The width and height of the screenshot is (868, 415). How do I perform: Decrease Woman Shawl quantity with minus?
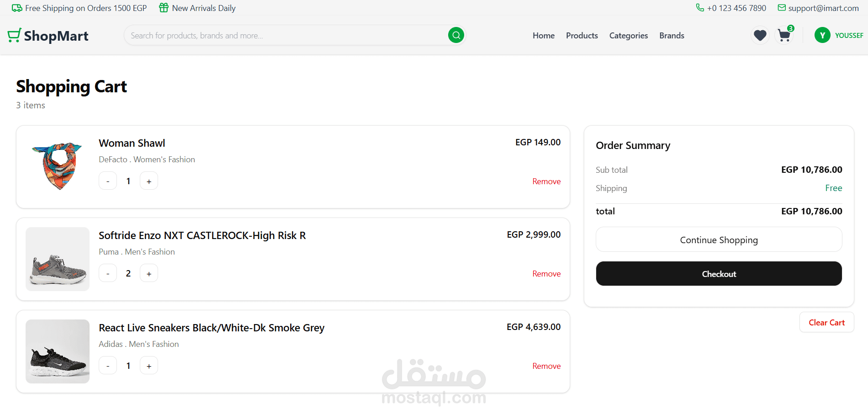pyautogui.click(x=108, y=181)
